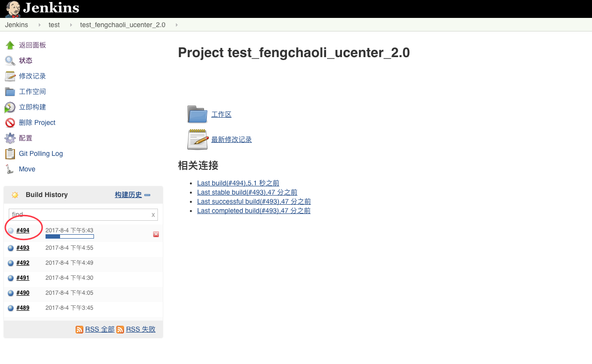Open build #492 number link

coord(23,263)
